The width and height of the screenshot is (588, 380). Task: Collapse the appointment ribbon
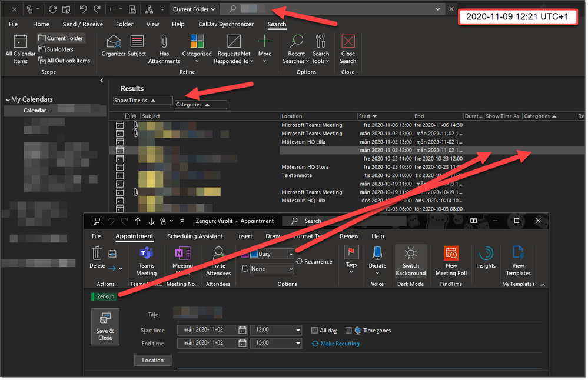click(542, 285)
